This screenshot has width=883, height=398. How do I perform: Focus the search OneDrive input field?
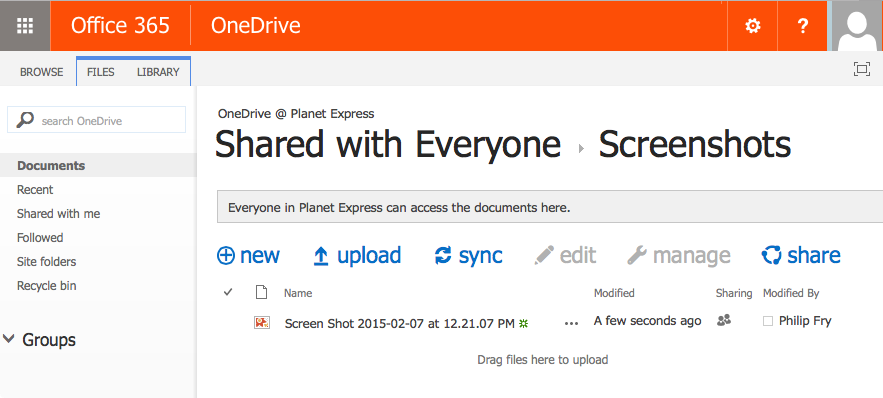click(x=96, y=120)
